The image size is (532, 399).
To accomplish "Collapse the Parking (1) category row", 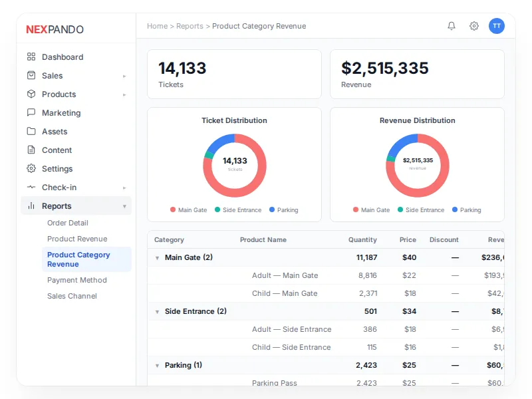I will pyautogui.click(x=157, y=366).
